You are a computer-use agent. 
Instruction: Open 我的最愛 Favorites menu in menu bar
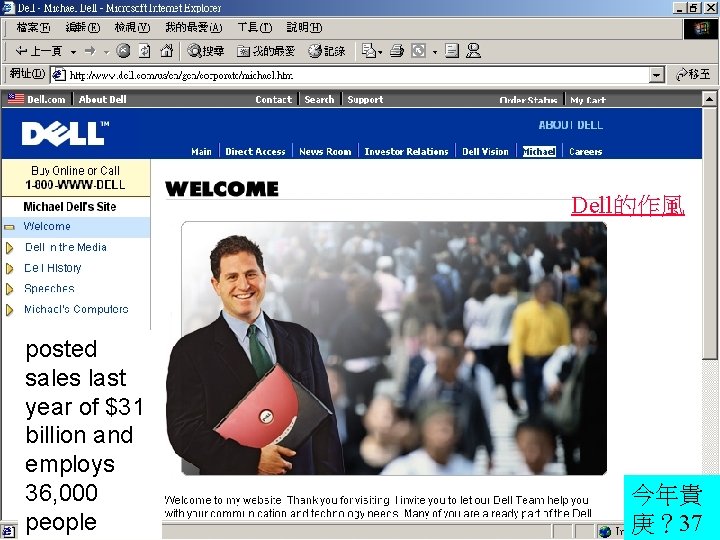point(194,28)
